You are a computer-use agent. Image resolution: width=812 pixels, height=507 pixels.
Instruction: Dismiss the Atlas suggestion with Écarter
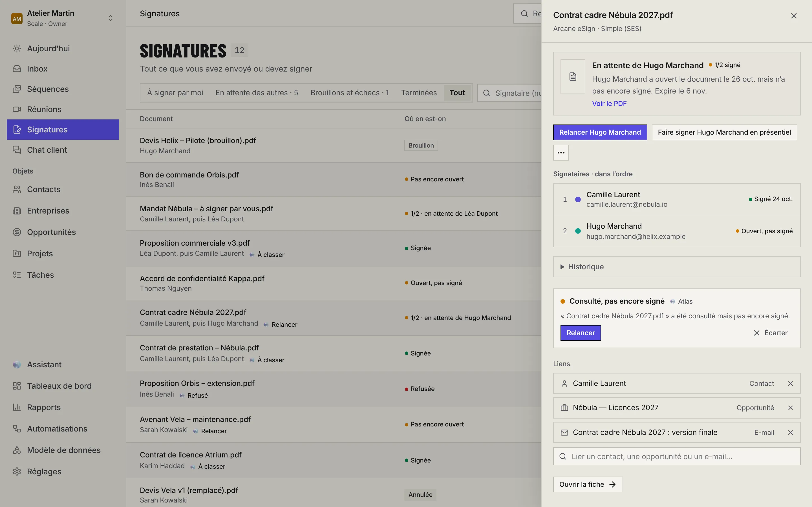tap(770, 333)
